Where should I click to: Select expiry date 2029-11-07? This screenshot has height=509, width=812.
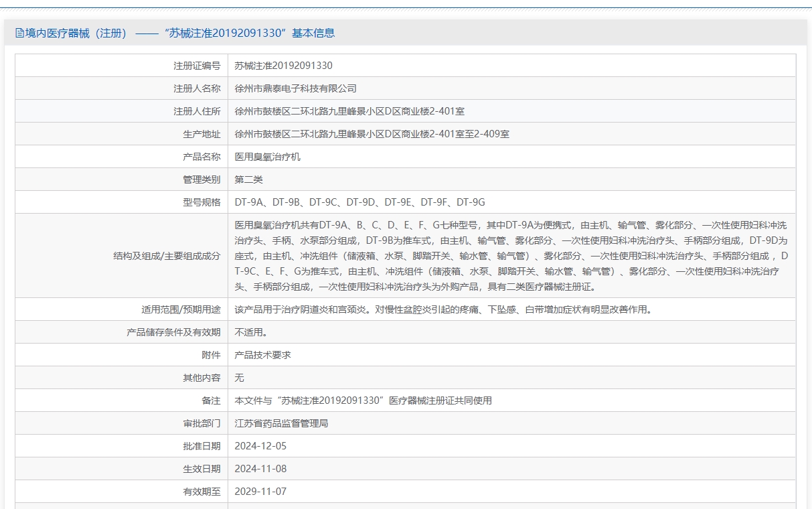[x=260, y=492]
